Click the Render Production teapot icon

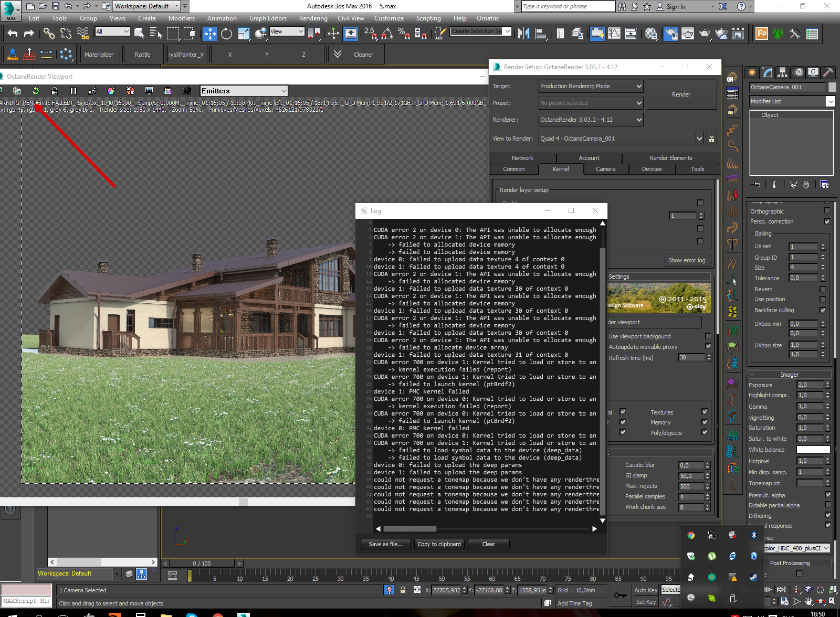point(705,34)
